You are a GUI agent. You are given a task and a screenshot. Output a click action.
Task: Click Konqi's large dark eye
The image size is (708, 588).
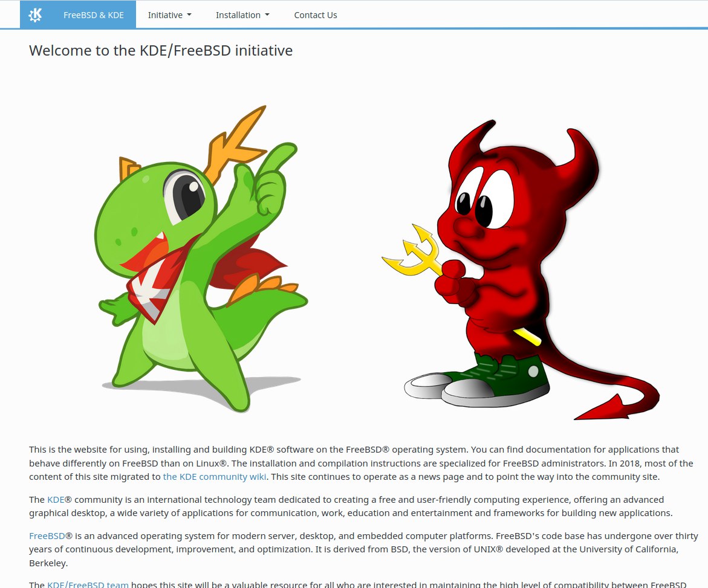(186, 197)
